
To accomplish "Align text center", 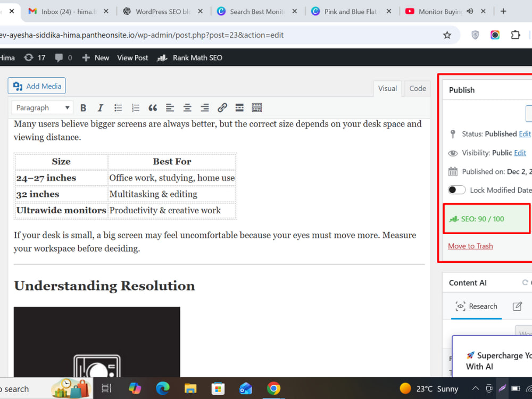I will pos(187,108).
